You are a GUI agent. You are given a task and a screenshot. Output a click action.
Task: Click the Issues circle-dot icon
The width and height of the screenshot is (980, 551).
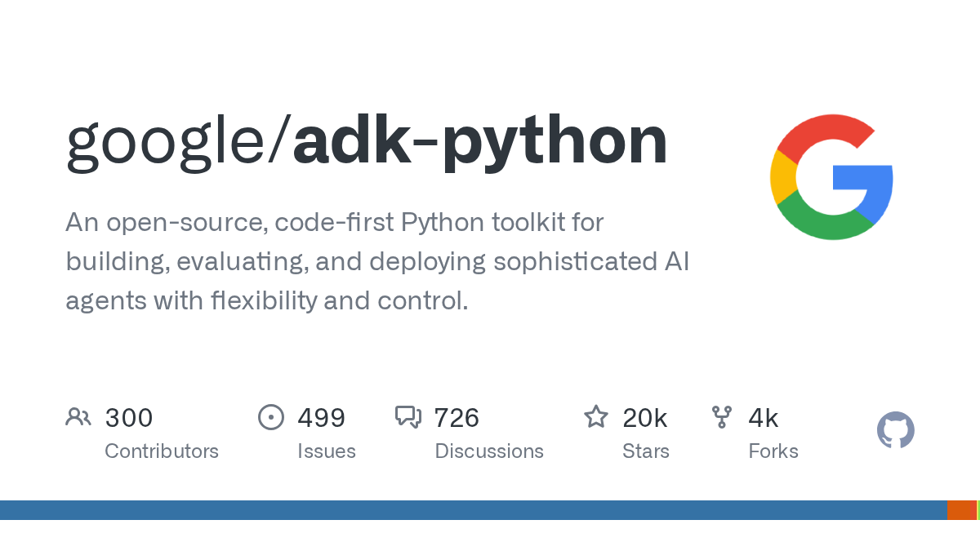coord(271,417)
